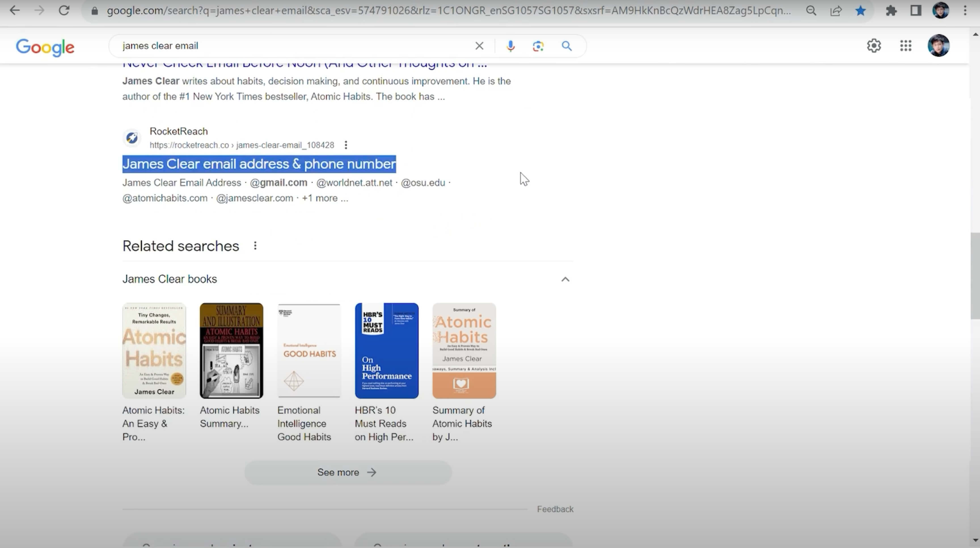This screenshot has height=548, width=980.
Task: Click the See more button
Action: click(348, 472)
